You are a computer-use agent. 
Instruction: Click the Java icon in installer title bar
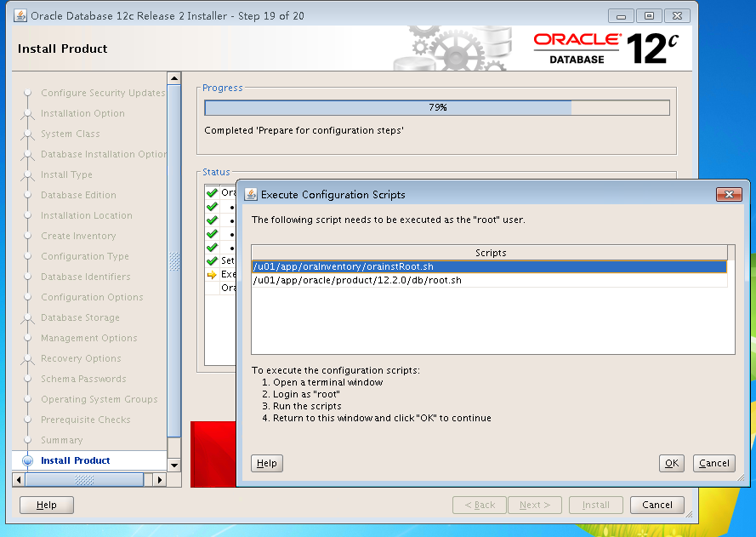tap(20, 16)
